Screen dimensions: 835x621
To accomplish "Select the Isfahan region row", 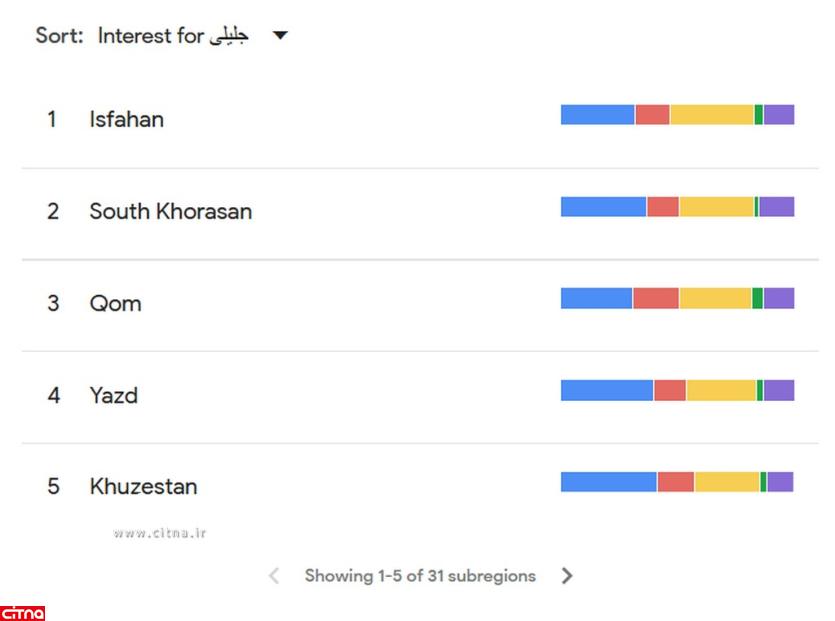I will point(126,119).
